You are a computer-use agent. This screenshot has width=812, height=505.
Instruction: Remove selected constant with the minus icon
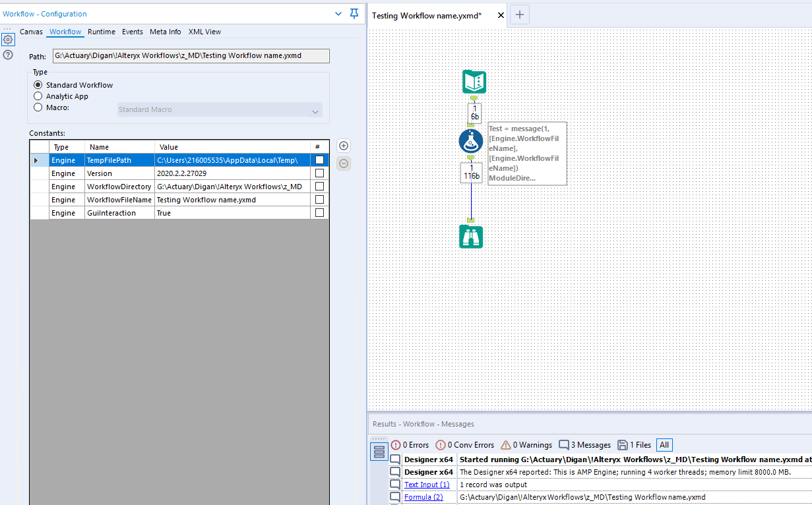click(x=343, y=163)
